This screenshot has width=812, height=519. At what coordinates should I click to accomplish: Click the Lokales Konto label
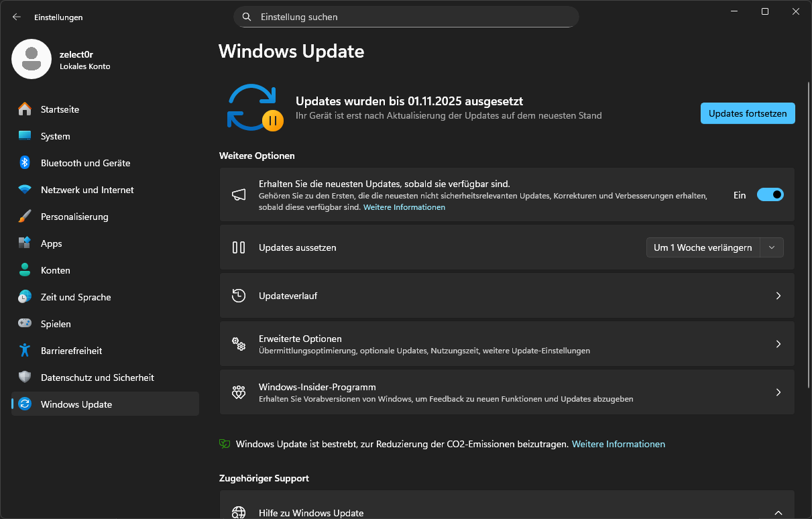(84, 66)
